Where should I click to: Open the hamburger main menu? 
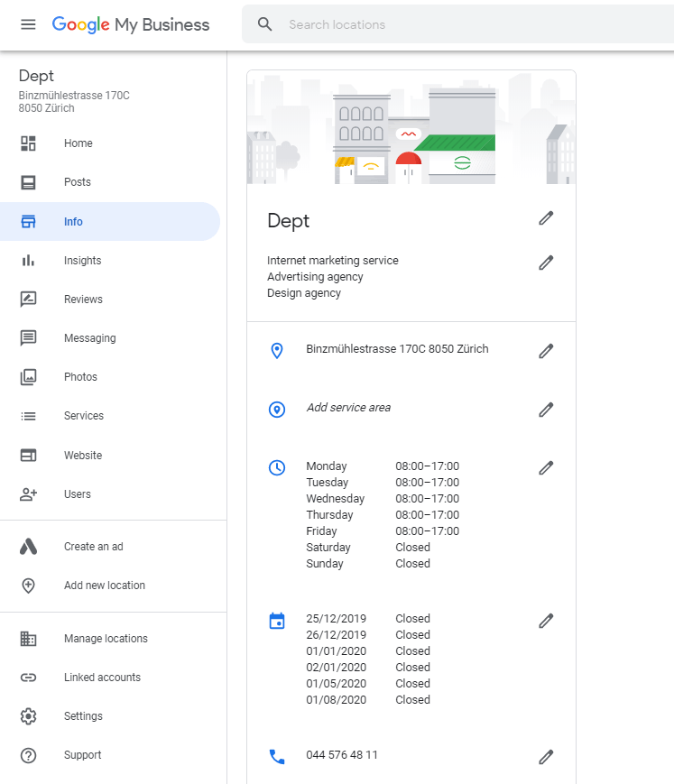tap(28, 24)
